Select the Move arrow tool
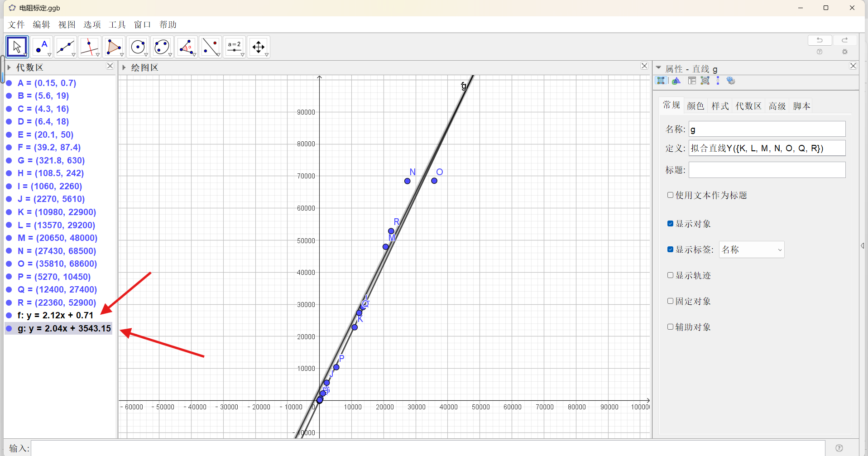 tap(17, 47)
